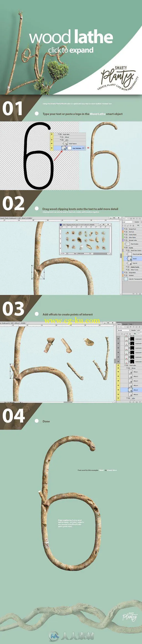Click the Opacity value field

[139, 330]
